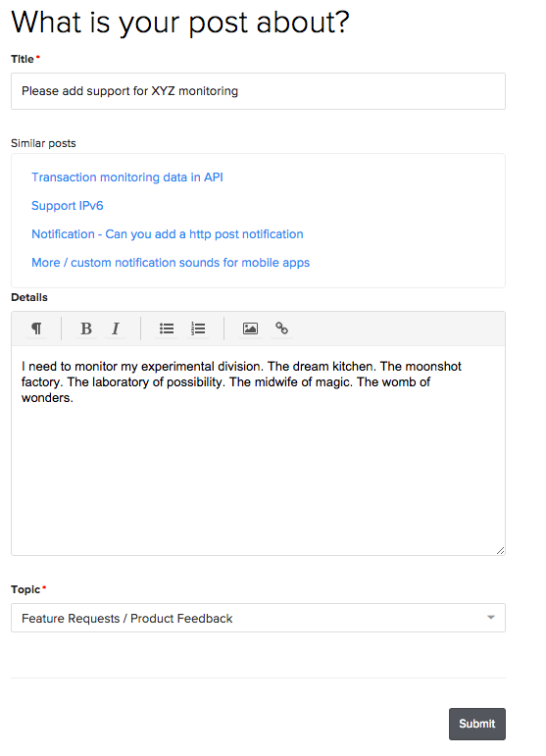
Task: Open the Support IPv6 post
Action: click(68, 206)
